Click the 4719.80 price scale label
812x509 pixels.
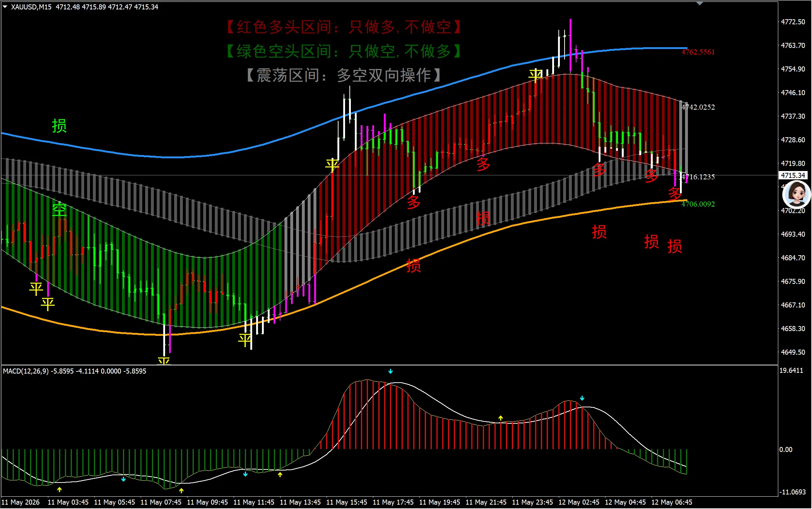pyautogui.click(x=793, y=163)
